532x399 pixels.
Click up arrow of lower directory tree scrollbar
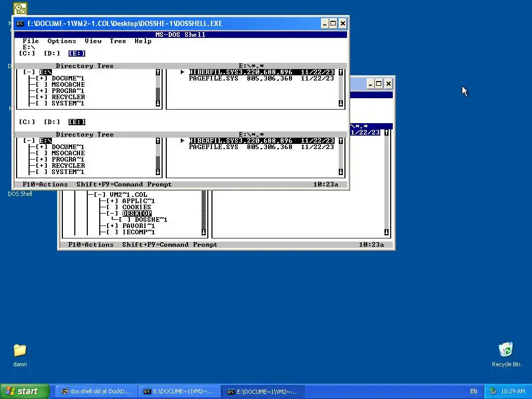[158, 141]
